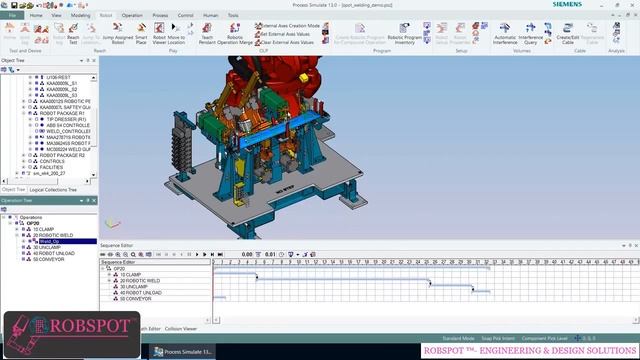Click the Process Simulate taskbar button

(182, 351)
